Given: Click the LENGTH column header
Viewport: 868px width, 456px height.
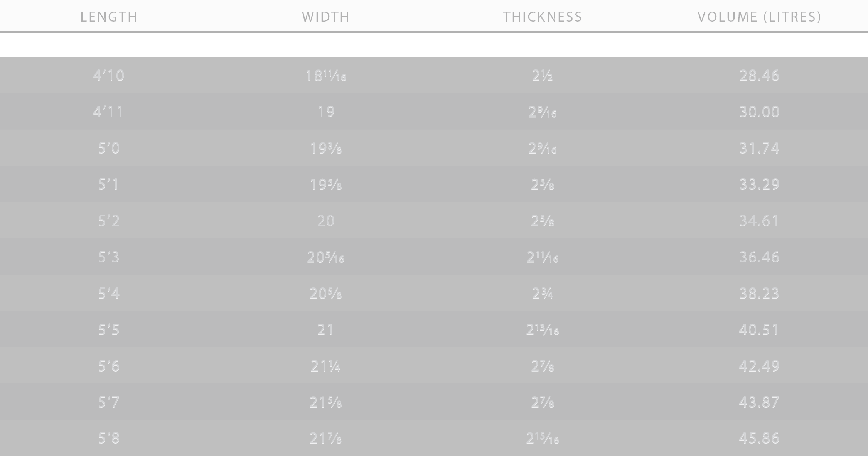Looking at the screenshot, I should 109,17.
